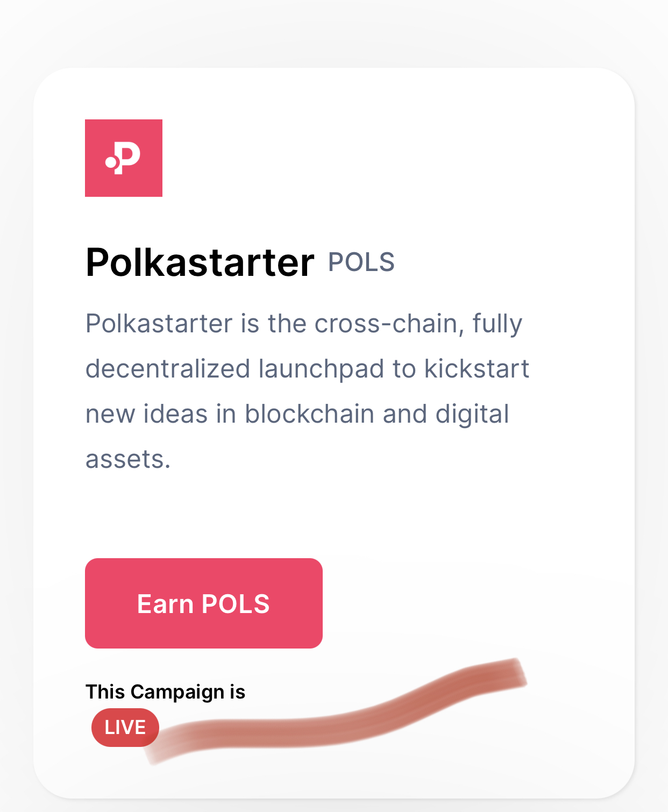
Task: Click the word "fully" in the description
Action: click(497, 324)
